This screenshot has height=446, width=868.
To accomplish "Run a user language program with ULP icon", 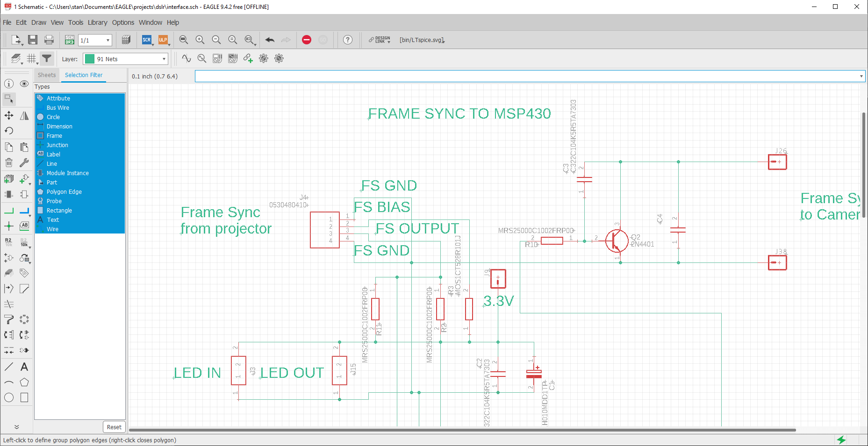I will click(163, 40).
